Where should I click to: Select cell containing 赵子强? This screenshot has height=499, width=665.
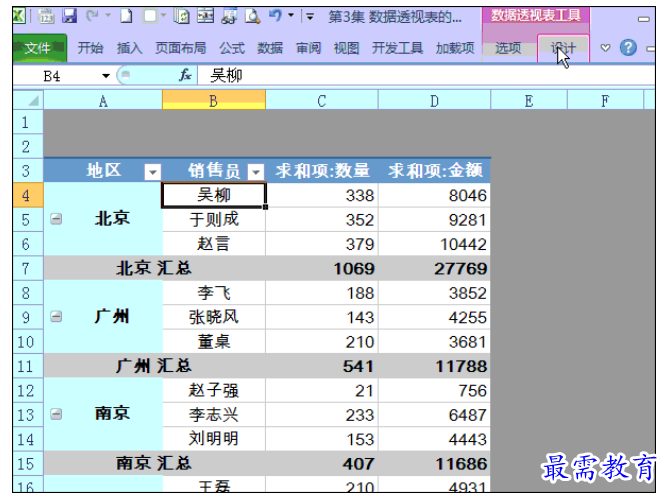tap(214, 390)
